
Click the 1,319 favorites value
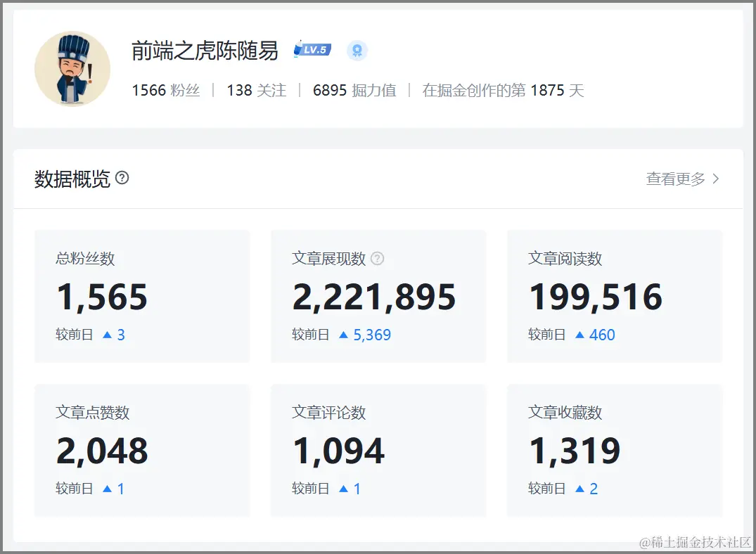coord(575,451)
